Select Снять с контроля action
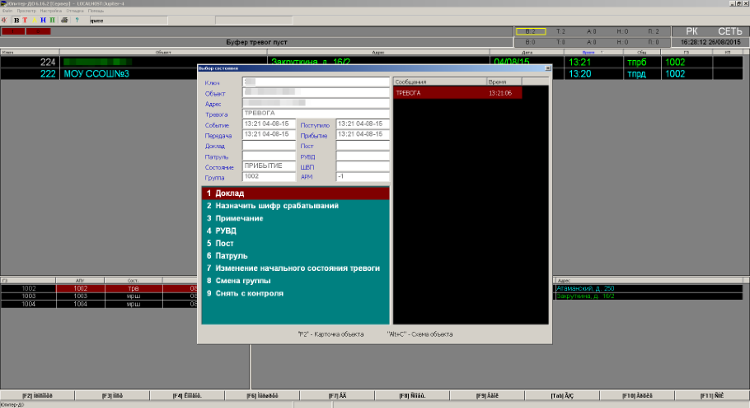The height and width of the screenshot is (408, 750). [295, 293]
